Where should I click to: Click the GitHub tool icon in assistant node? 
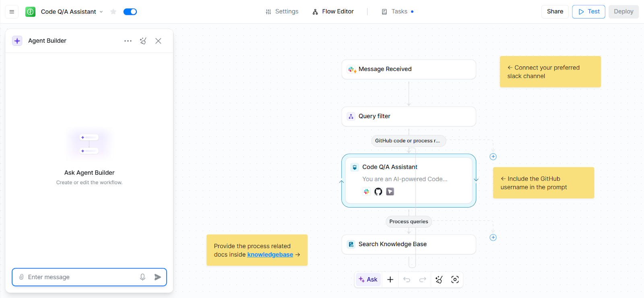pos(378,191)
